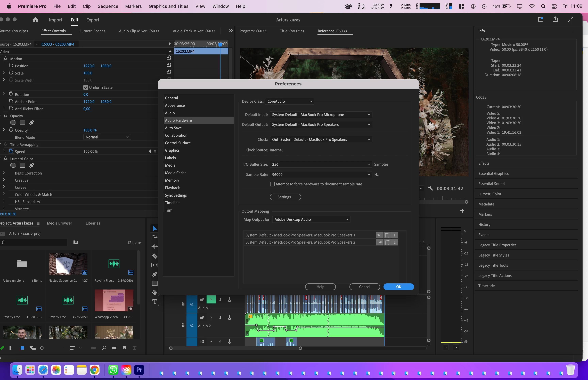
Task: Open the I/O Buffer Size dropdown
Action: pos(321,164)
